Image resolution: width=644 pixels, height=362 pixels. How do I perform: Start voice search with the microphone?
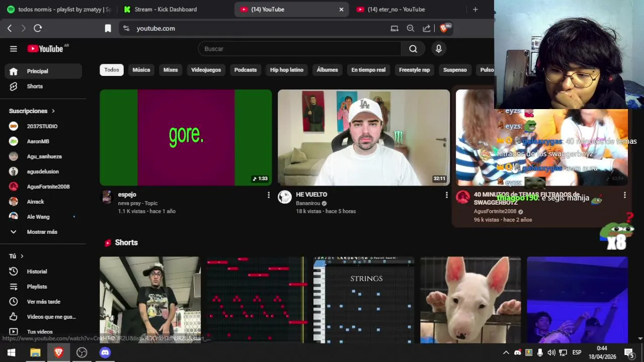(x=439, y=49)
